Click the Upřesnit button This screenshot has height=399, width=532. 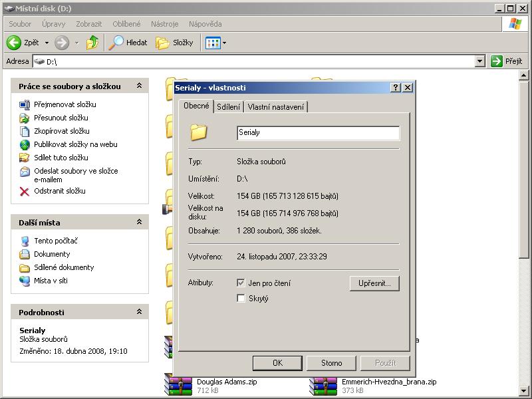[374, 283]
